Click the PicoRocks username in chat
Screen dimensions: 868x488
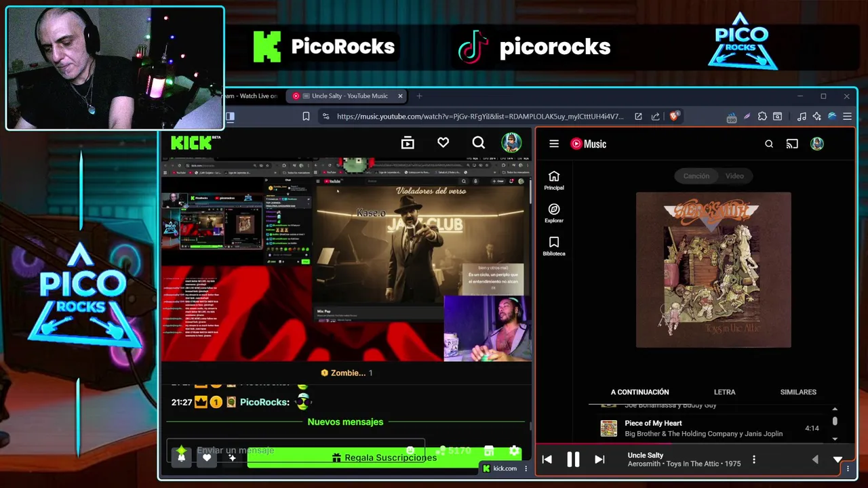[x=264, y=402]
